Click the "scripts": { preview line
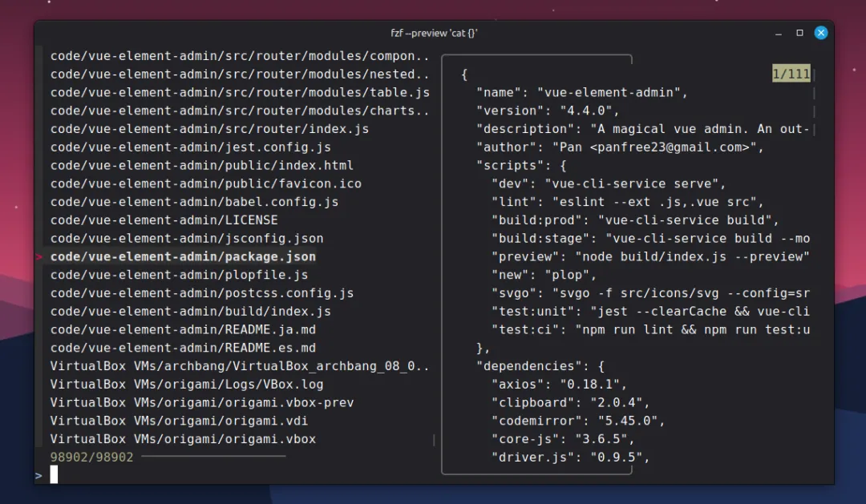The image size is (866, 504). (521, 165)
